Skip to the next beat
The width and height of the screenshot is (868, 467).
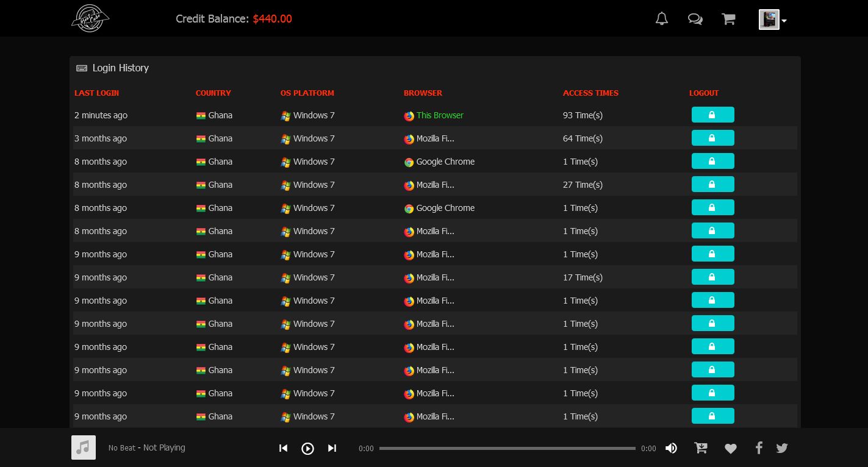pyautogui.click(x=332, y=448)
